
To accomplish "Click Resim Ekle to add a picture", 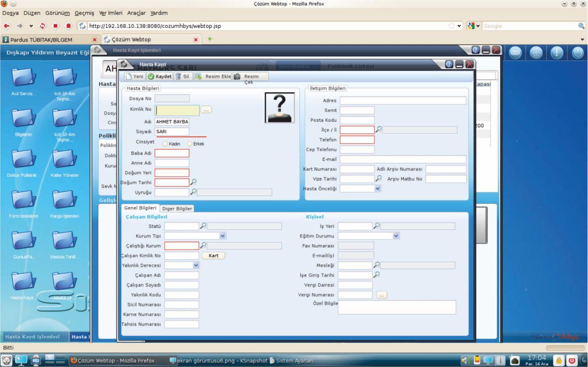I will [213, 77].
